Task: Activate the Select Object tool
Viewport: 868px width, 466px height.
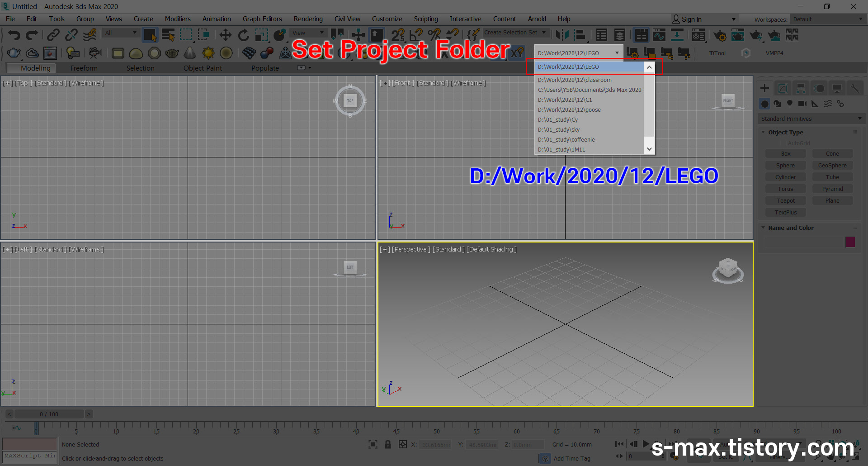Action: [150, 35]
